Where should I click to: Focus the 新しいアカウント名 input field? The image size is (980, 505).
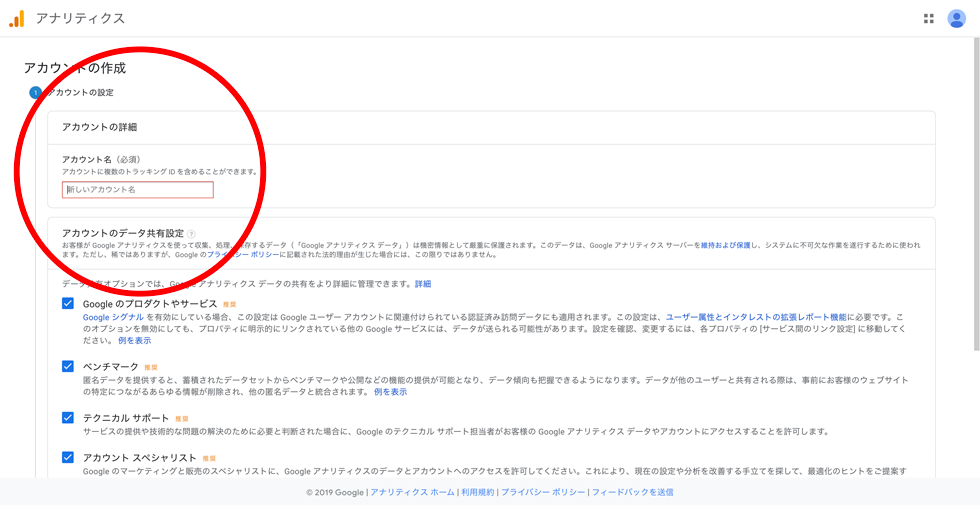(138, 190)
